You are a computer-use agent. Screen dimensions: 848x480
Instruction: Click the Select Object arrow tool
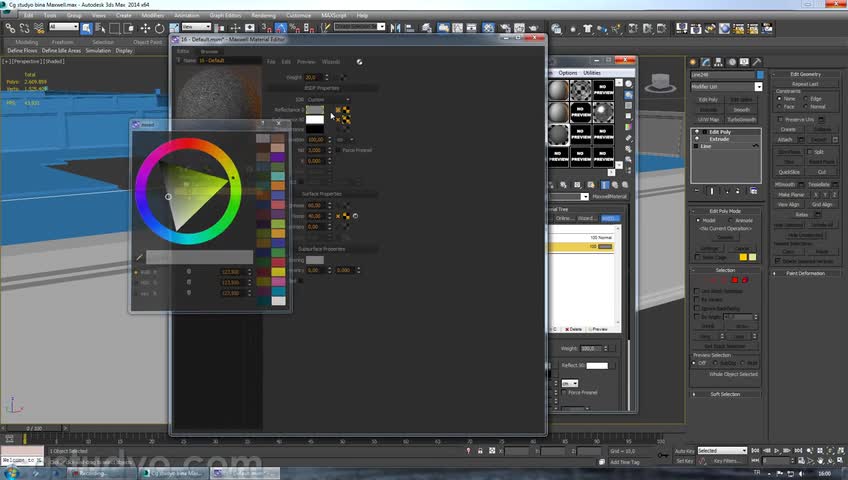(86, 28)
